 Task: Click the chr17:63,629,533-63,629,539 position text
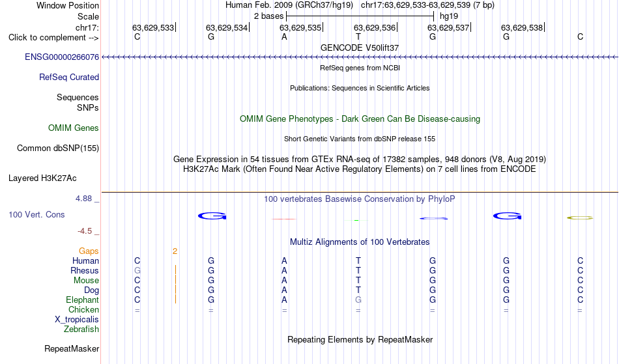416,5
